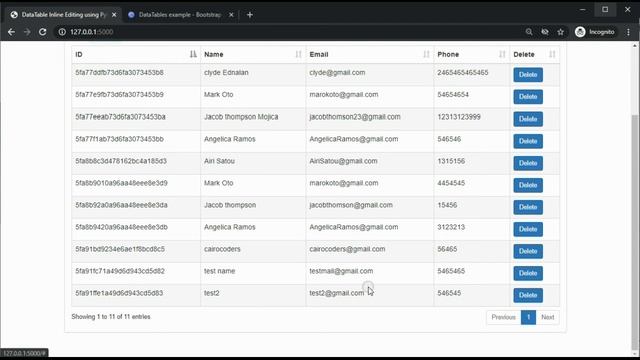Click the email 'jacobthomson@gmail.com'
This screenshot has height=360, width=640.
(351, 205)
